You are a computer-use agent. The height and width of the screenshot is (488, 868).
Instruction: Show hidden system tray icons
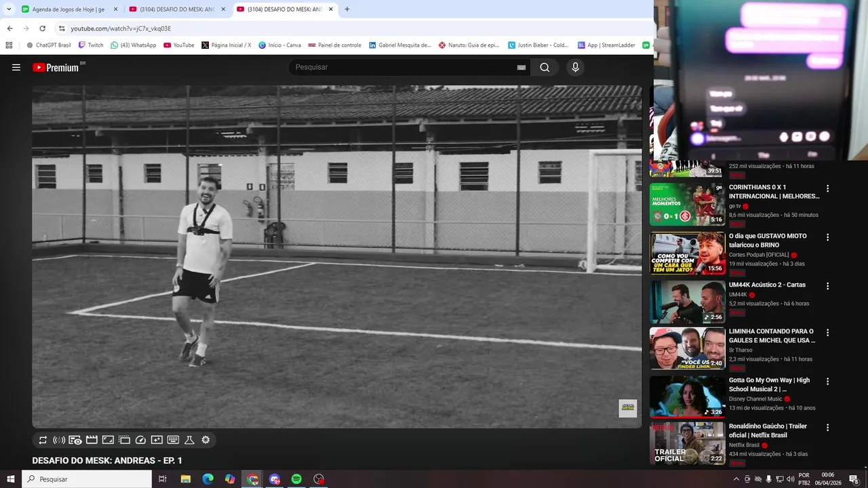(x=736, y=479)
